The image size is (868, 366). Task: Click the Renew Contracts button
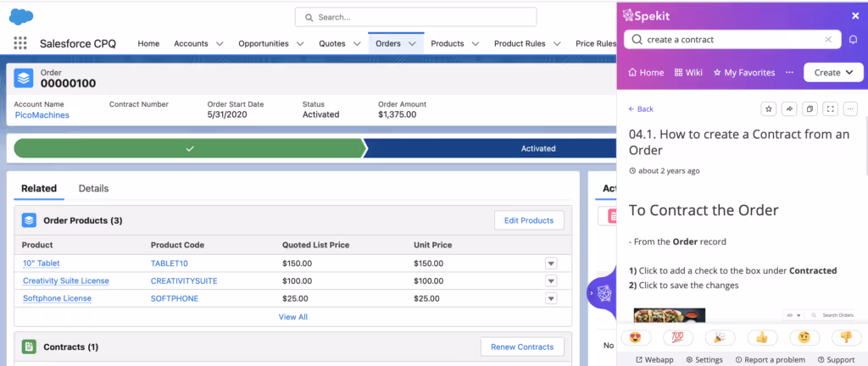click(522, 347)
